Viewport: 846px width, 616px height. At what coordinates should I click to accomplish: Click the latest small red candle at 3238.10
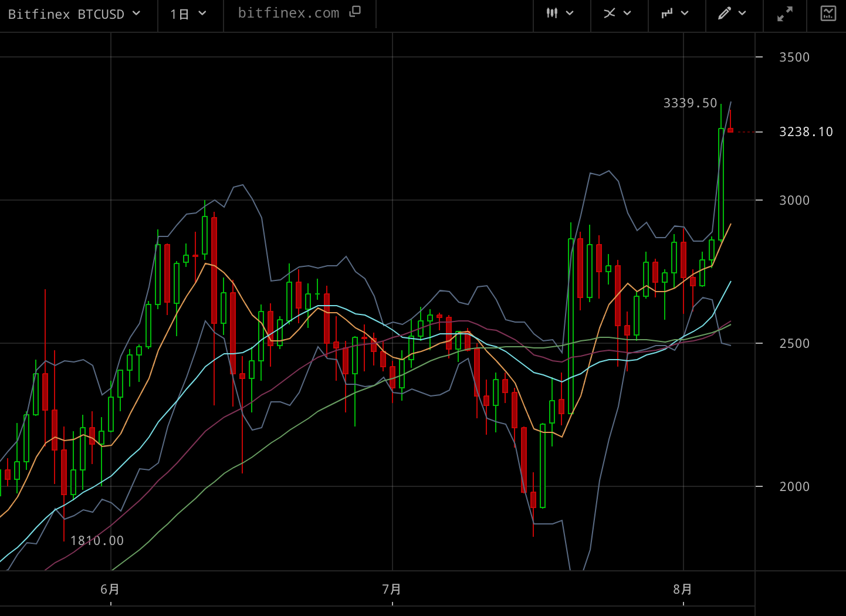tap(730, 130)
